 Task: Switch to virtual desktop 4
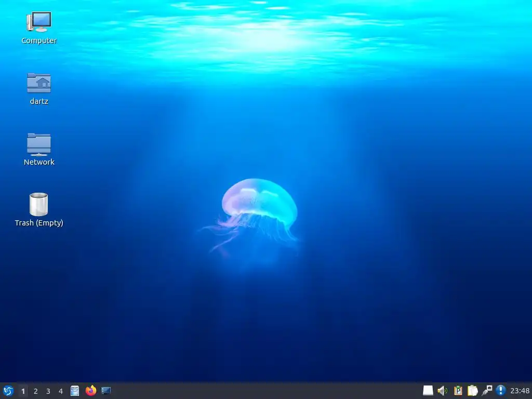(x=61, y=391)
